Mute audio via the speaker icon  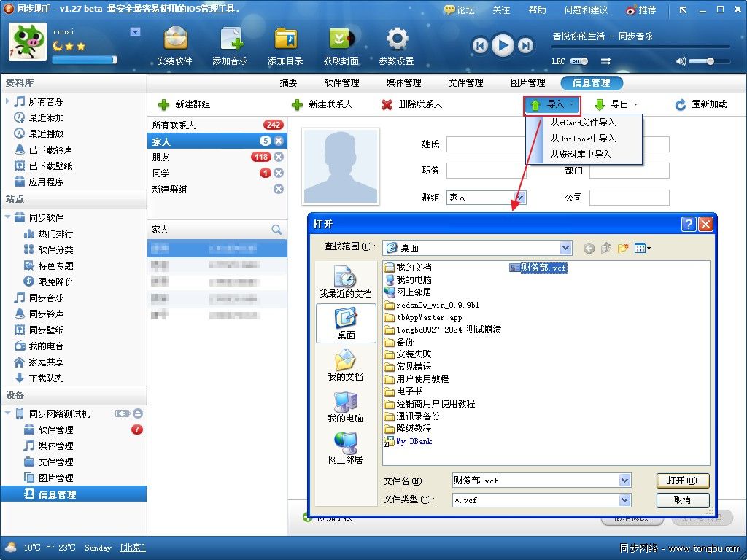tap(681, 61)
